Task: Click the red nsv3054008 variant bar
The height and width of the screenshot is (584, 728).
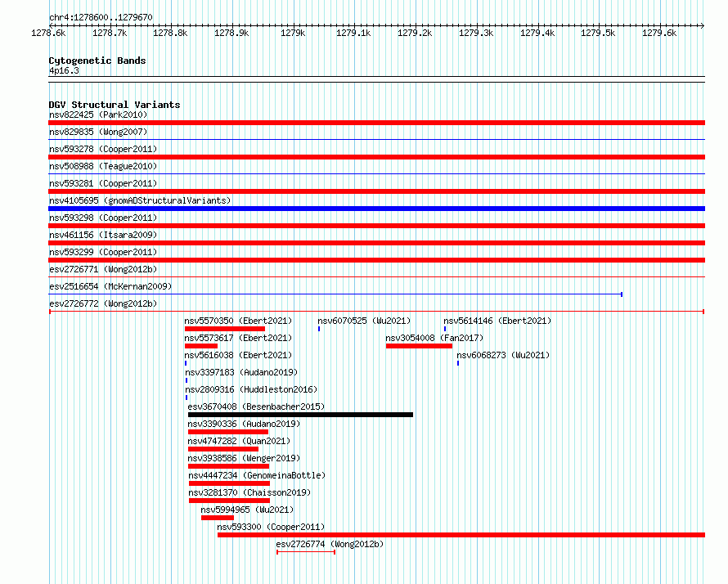Action: pos(419,346)
